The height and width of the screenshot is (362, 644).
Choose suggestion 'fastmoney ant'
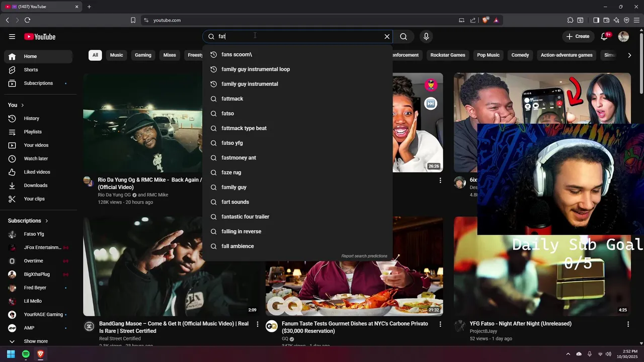tap(297, 157)
